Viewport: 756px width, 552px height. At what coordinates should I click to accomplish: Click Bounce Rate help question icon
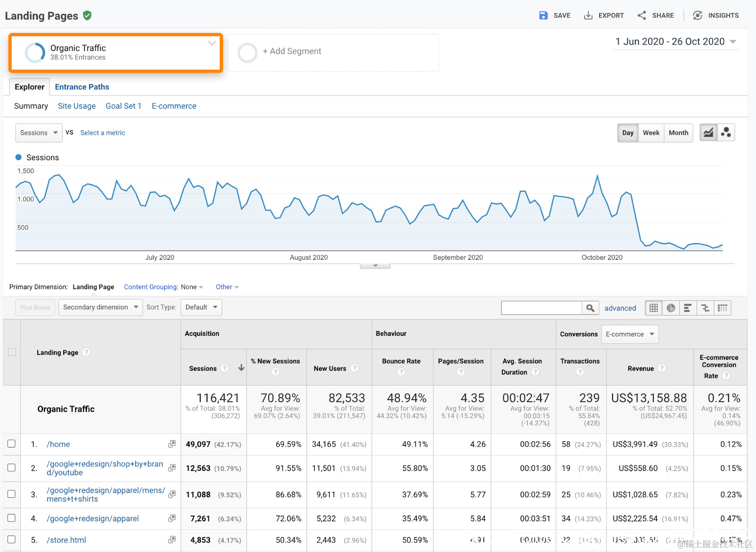coord(401,372)
